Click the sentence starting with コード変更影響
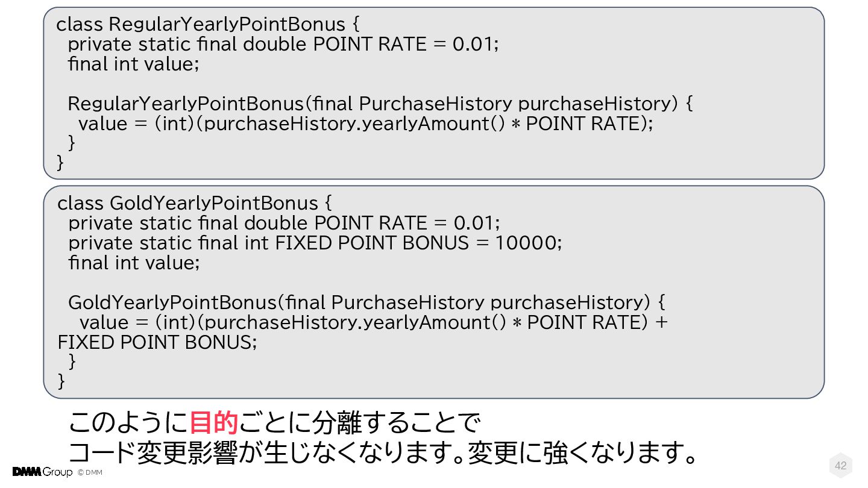This screenshot has width=868, height=488. (x=383, y=453)
